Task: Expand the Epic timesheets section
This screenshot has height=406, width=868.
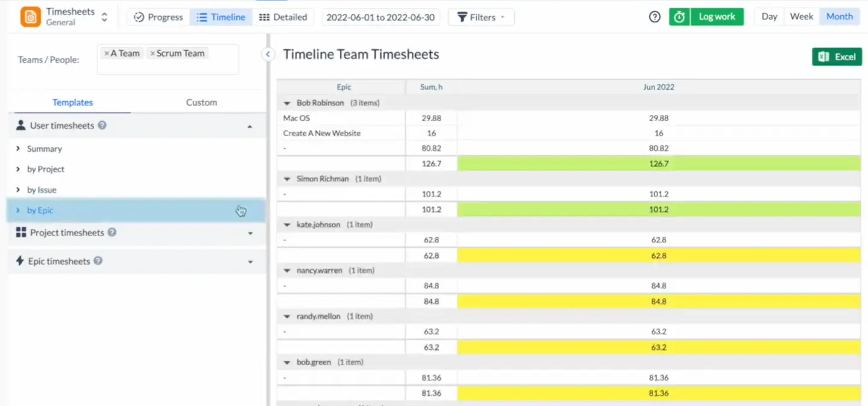Action: coord(251,262)
